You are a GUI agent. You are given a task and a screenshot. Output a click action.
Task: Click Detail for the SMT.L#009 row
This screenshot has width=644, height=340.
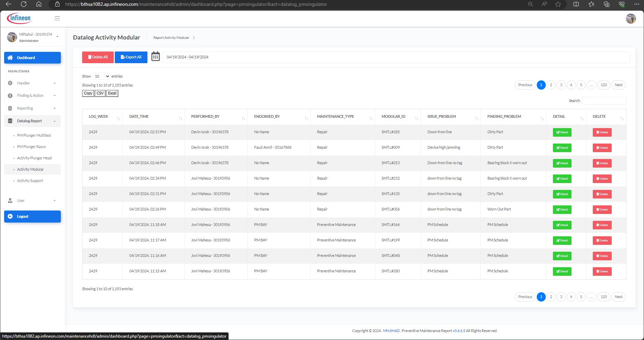562,148
